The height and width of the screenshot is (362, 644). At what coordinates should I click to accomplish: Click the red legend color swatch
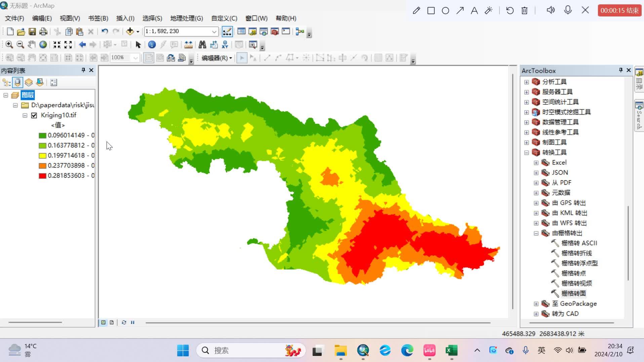point(42,175)
